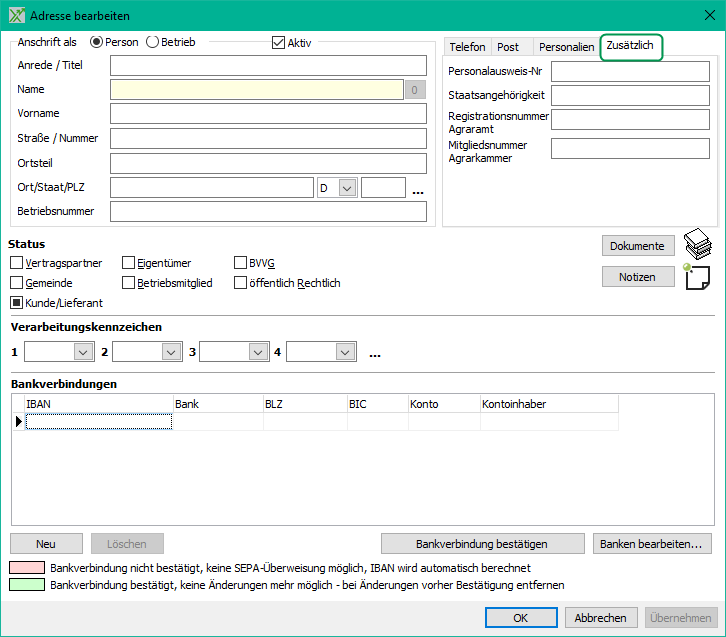Image resolution: width=726 pixels, height=637 pixels.
Task: Click the Banken bearbeiten button
Action: (654, 544)
